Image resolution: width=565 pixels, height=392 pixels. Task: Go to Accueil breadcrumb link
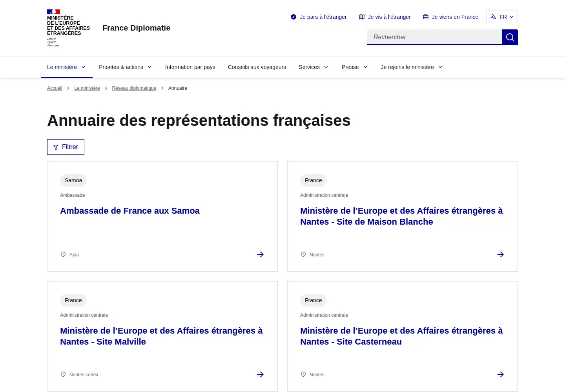55,88
